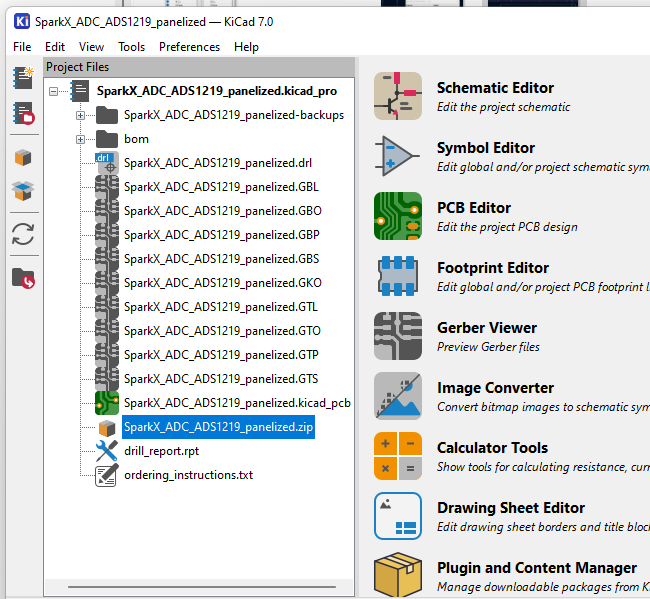Expand the bom folder node
The image size is (650, 599).
pos(80,139)
